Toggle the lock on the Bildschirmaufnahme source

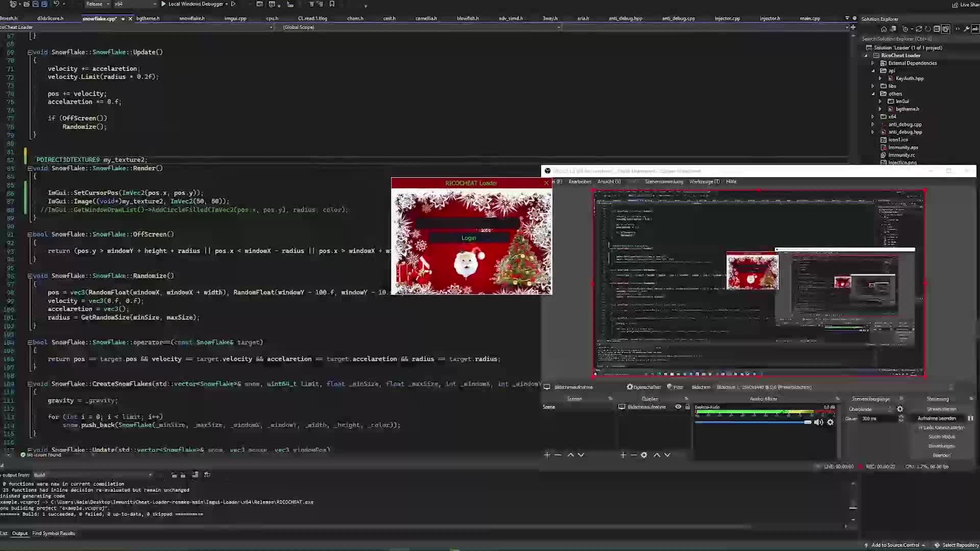688,407
